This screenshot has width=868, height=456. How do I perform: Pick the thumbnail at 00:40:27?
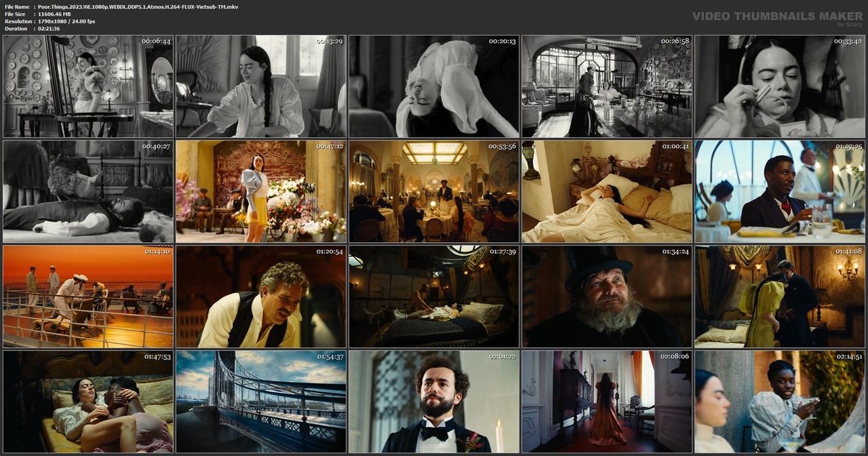88,191
